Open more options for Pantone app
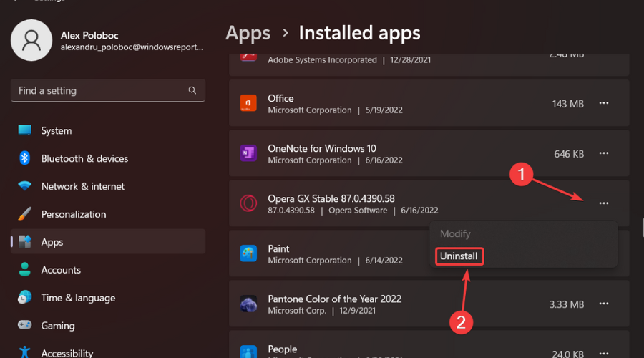 pyautogui.click(x=604, y=304)
